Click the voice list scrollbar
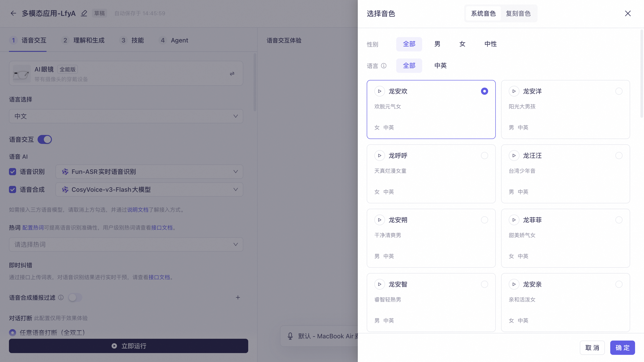This screenshot has height=362, width=644. coord(642,74)
